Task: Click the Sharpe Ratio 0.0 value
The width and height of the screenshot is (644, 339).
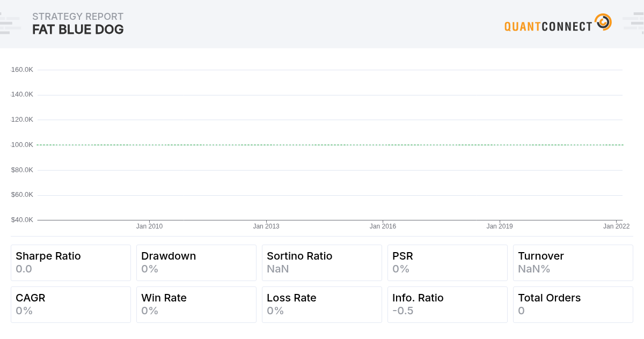Action: coord(24,269)
